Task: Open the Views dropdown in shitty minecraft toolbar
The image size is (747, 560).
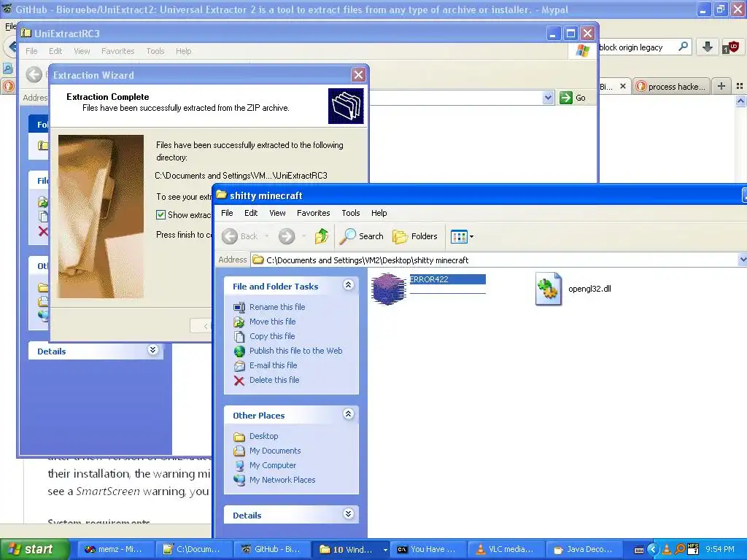Action: click(x=462, y=236)
